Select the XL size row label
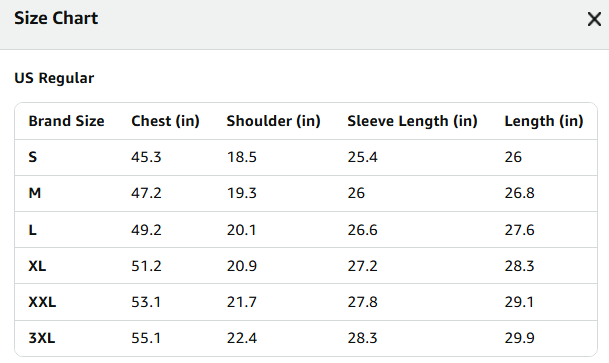This screenshot has height=363, width=609. click(x=37, y=266)
